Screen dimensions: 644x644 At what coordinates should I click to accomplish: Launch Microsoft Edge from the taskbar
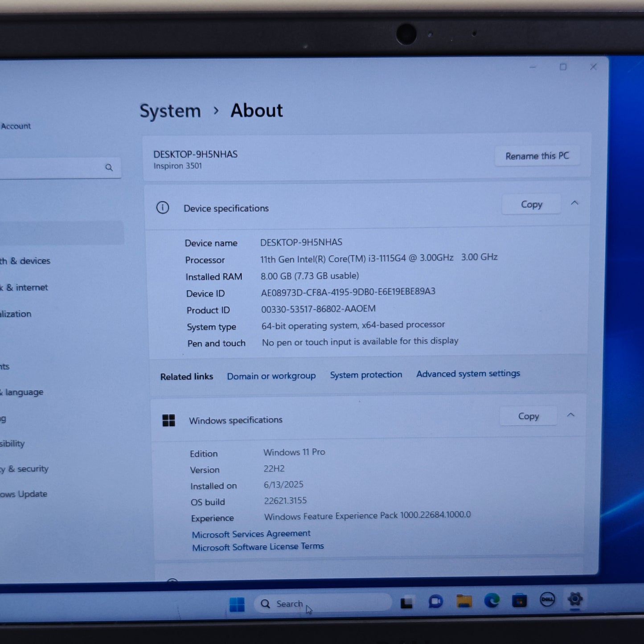click(492, 601)
